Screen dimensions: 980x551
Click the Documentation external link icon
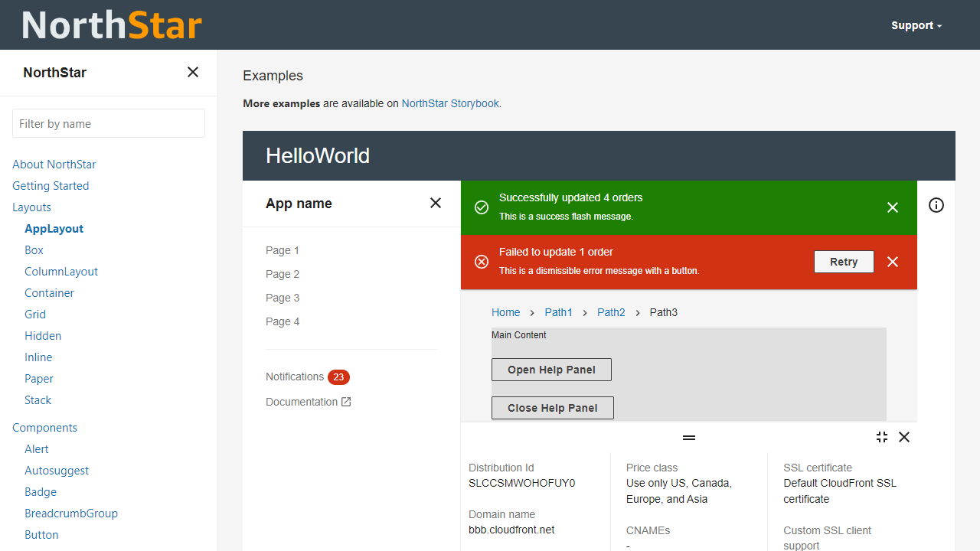point(346,402)
